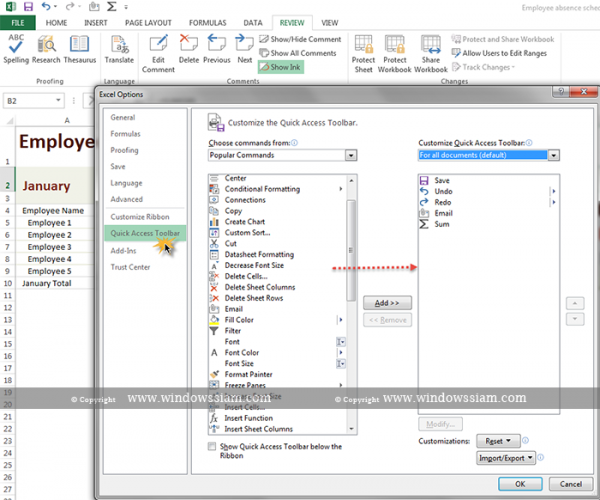Open the FILE tab

pos(18,23)
